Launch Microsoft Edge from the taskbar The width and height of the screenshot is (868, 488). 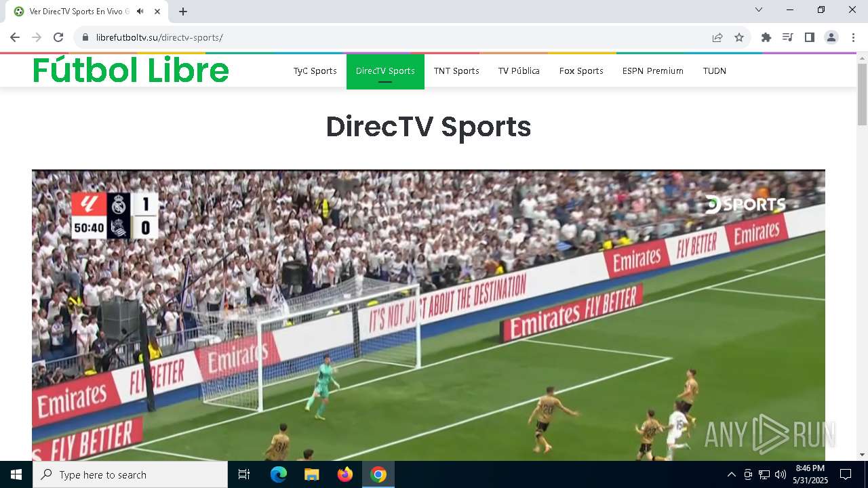[x=279, y=474]
